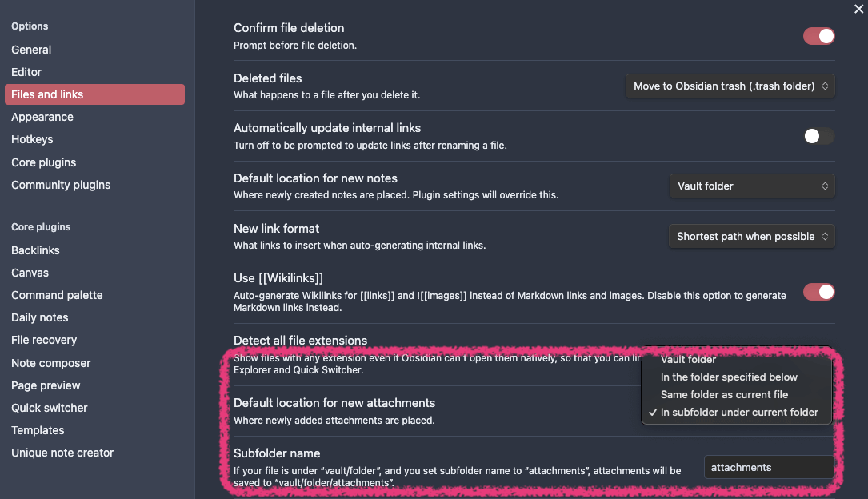Image resolution: width=868 pixels, height=499 pixels.
Task: Choose Vault folder option in list
Action: tap(689, 360)
